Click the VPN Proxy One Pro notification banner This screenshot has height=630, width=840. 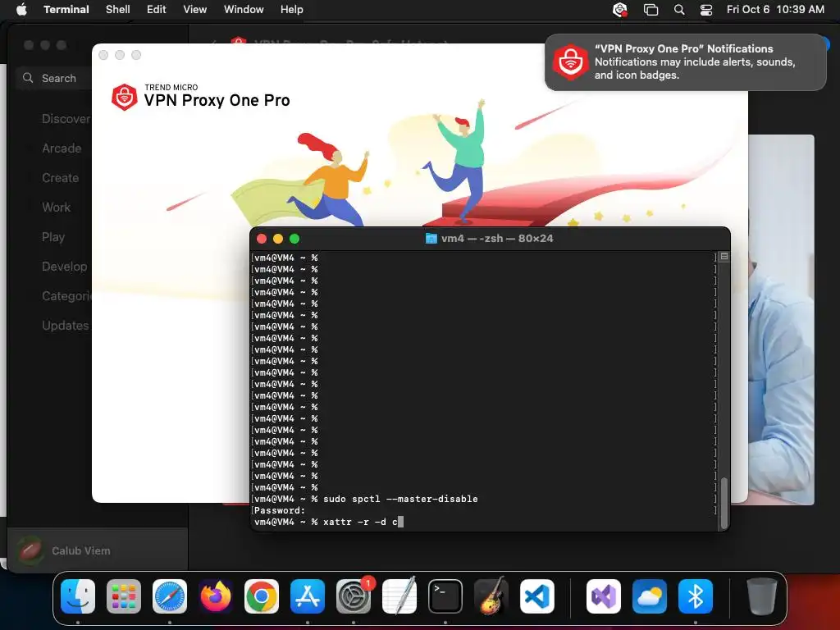(x=686, y=62)
